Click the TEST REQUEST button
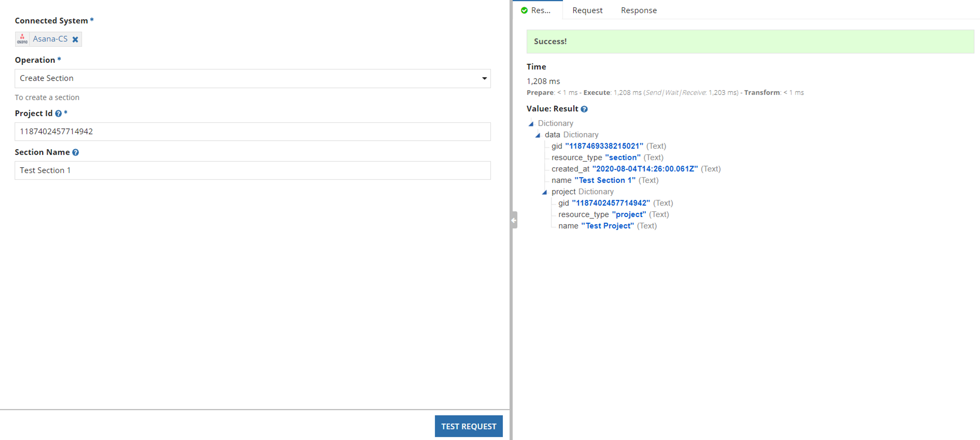This screenshot has height=440, width=980. click(x=469, y=426)
